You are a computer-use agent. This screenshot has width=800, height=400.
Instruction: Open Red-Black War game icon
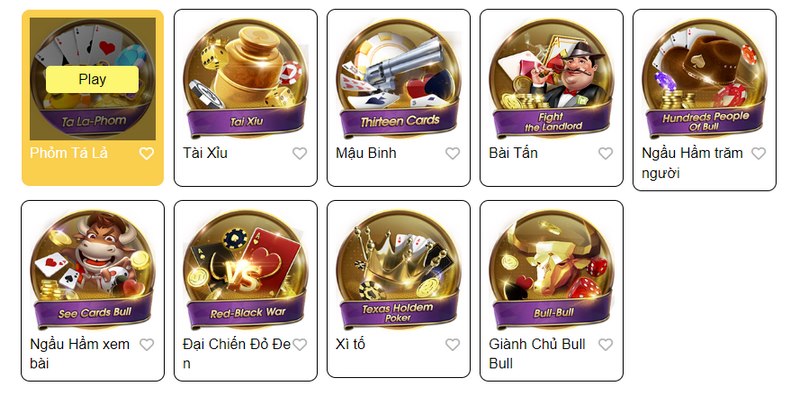pos(245,270)
